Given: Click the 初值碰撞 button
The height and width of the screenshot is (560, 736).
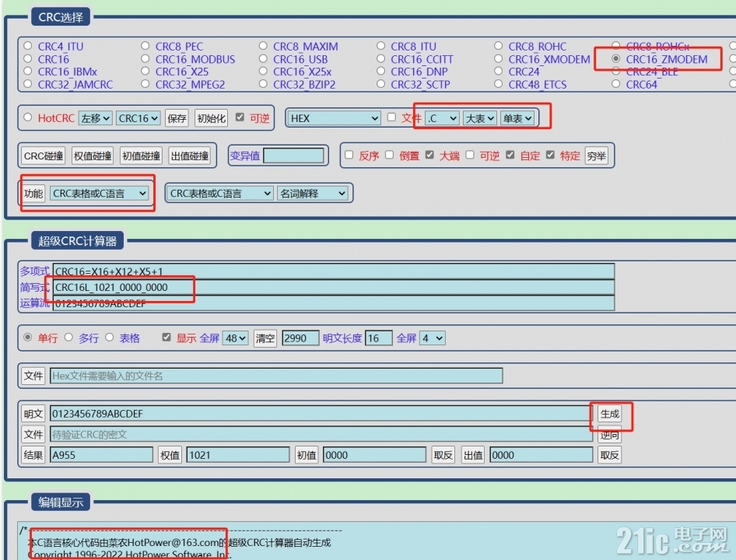Looking at the screenshot, I should (x=141, y=156).
